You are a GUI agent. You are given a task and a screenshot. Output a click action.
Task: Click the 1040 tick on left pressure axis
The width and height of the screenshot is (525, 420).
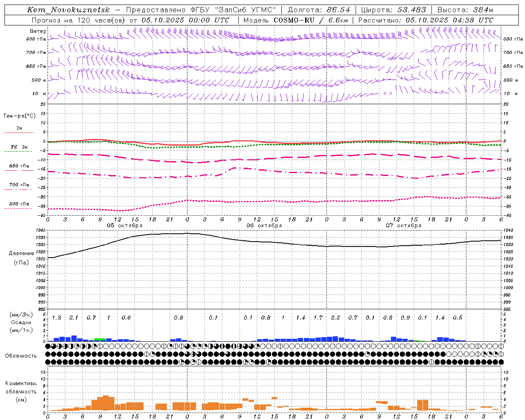pos(41,231)
